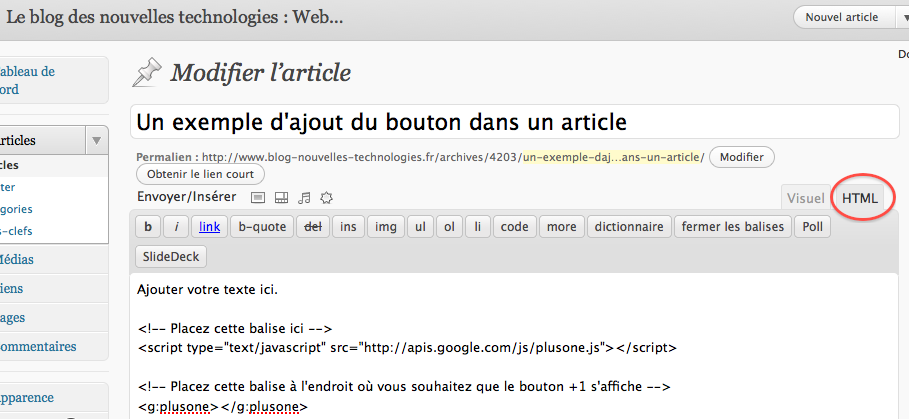Click the code quicktag button
The height and width of the screenshot is (419, 909).
(x=514, y=227)
